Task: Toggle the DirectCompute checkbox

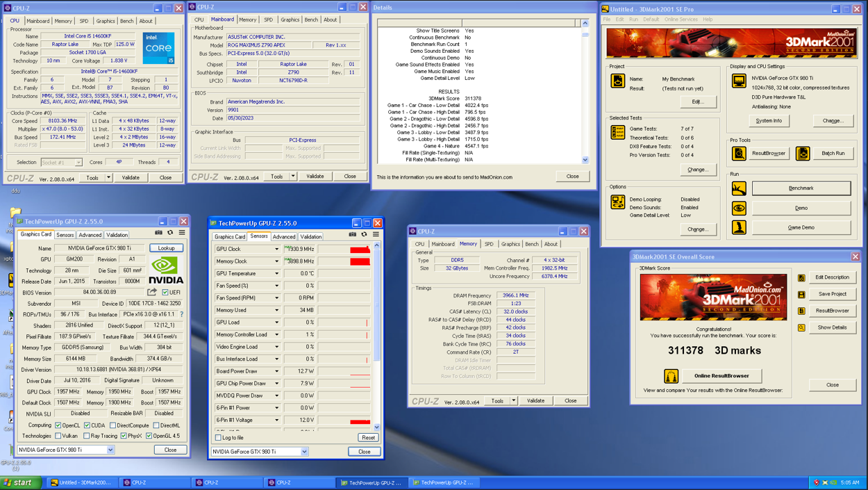Action: coord(113,425)
